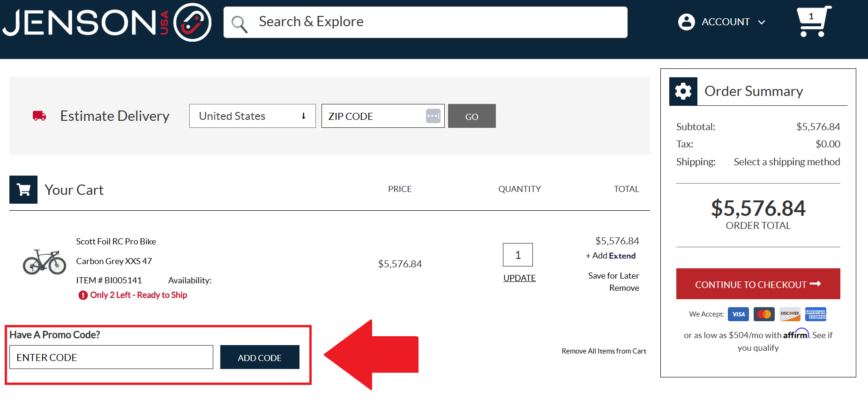Click Save for Later link

[x=614, y=276]
